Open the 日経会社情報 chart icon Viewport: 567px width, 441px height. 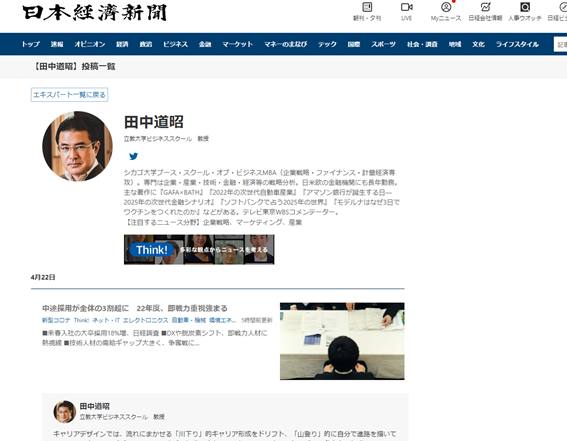point(485,7)
